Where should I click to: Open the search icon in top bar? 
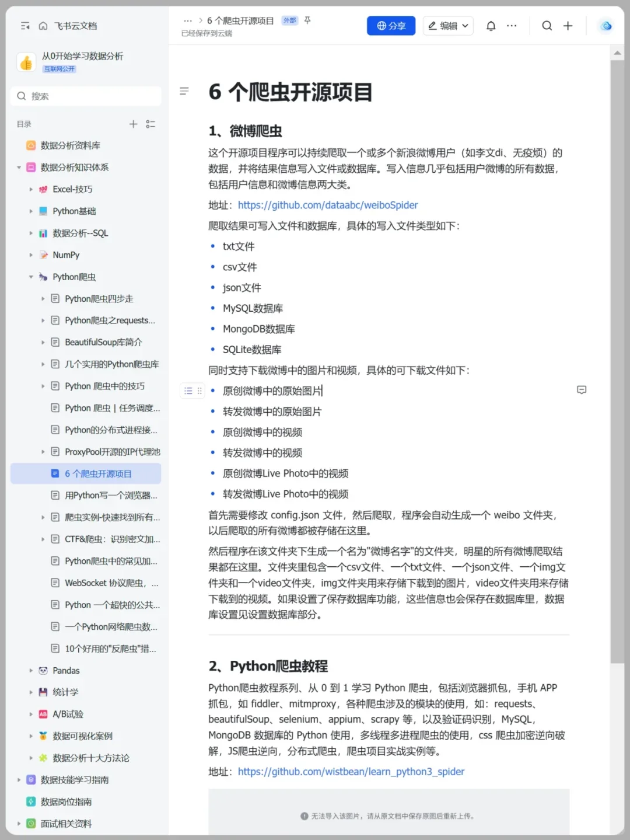[547, 26]
